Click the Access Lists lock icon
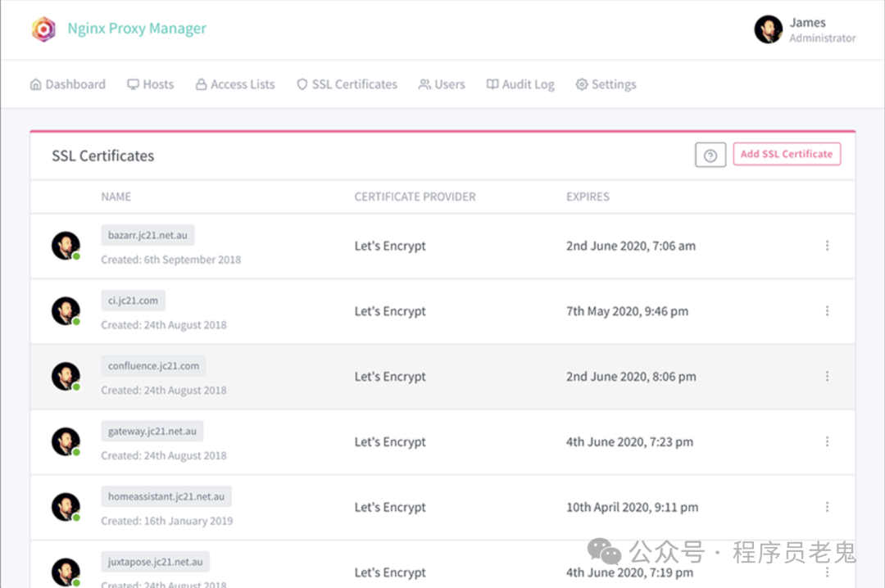 tap(201, 84)
